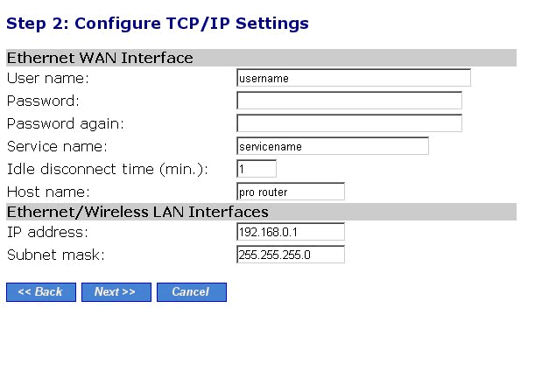Screen dimensions: 549x392
Task: Click the Host name field with pro router
Action: (291, 192)
